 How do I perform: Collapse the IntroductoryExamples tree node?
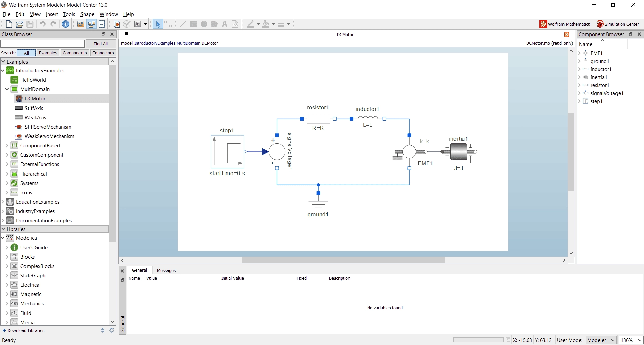coord(3,70)
